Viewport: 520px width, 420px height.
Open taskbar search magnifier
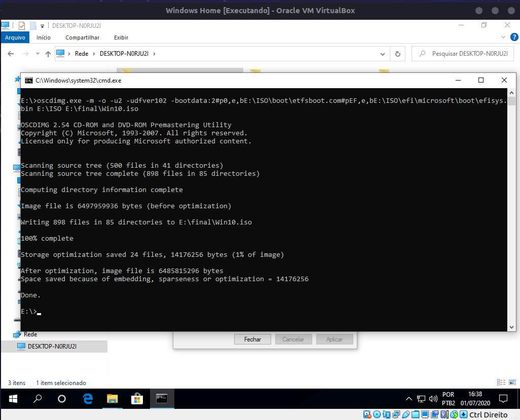(38, 399)
